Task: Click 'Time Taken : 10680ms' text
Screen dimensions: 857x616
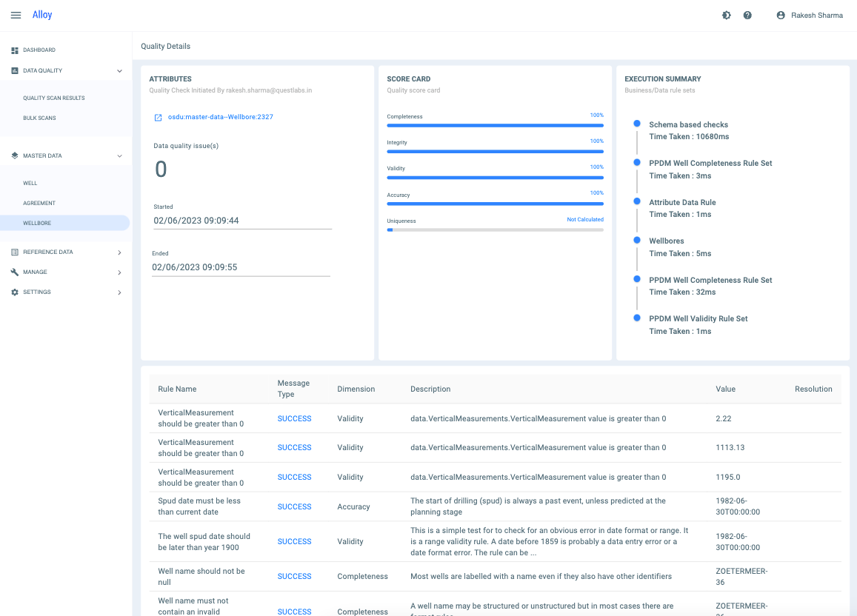Action: [689, 136]
